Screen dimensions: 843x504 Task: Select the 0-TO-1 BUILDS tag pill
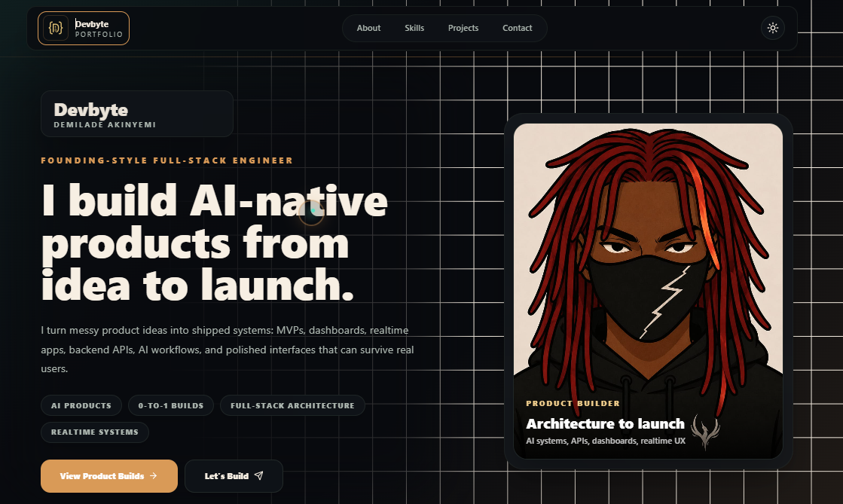pyautogui.click(x=171, y=405)
